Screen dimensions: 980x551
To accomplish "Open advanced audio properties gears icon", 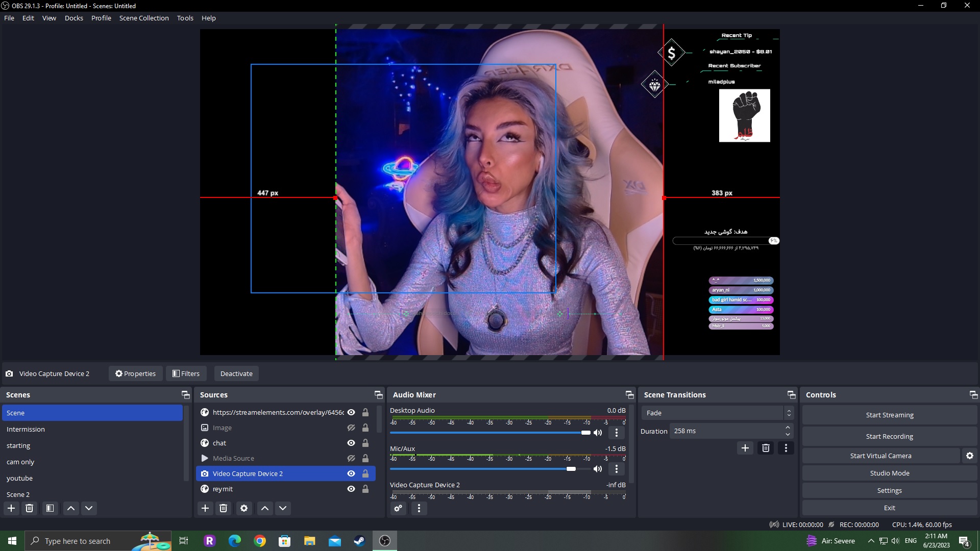I will coord(398,508).
